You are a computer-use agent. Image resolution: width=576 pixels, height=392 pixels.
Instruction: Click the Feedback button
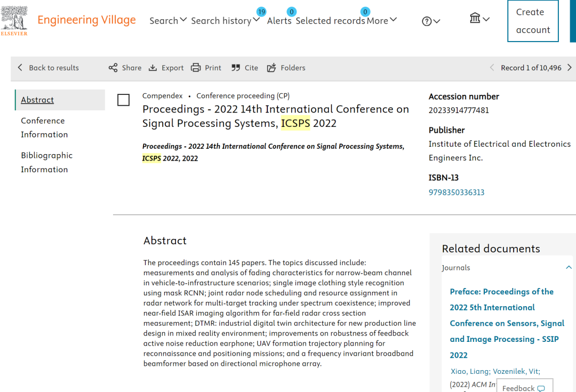524,386
